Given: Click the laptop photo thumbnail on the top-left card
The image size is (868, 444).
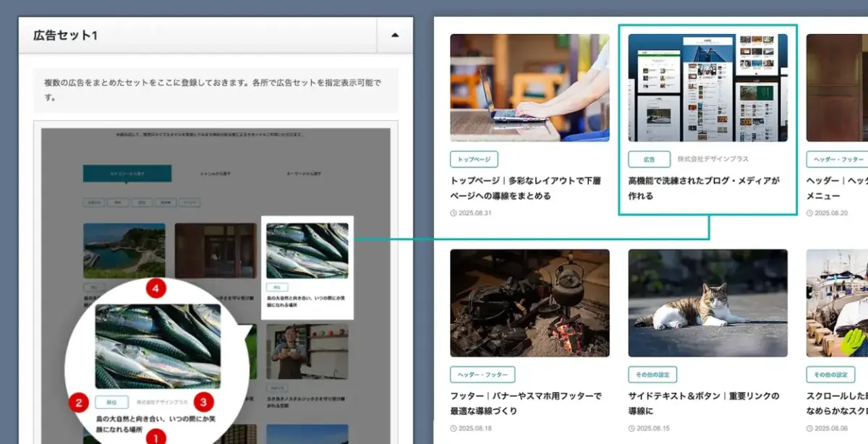Looking at the screenshot, I should tap(529, 85).
